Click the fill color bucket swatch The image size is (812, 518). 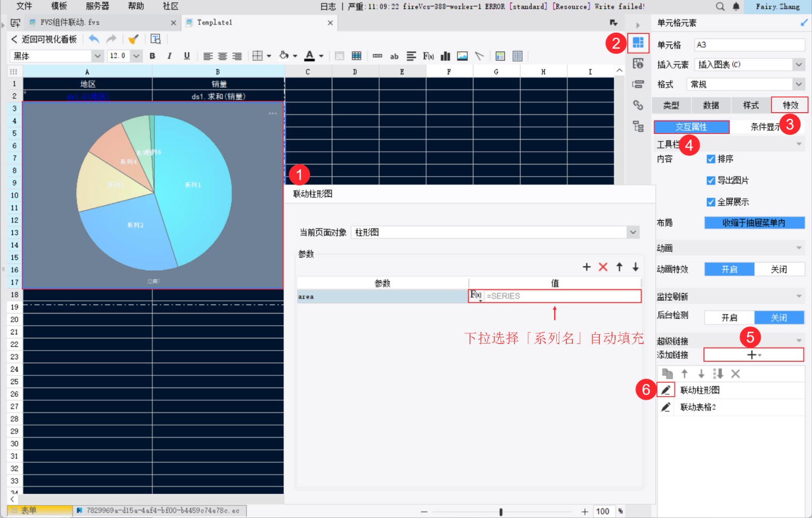point(284,56)
